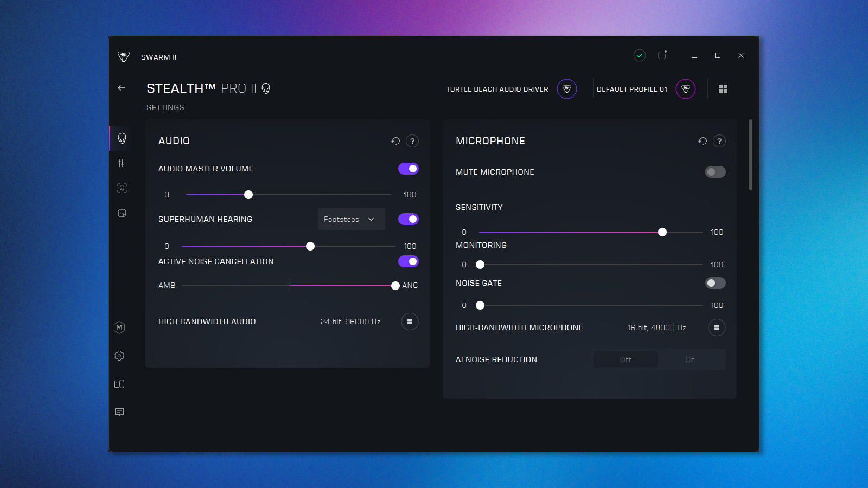Screen dimensions: 868x488
Task: Click the Monitoring slider handle
Action: coord(480,265)
